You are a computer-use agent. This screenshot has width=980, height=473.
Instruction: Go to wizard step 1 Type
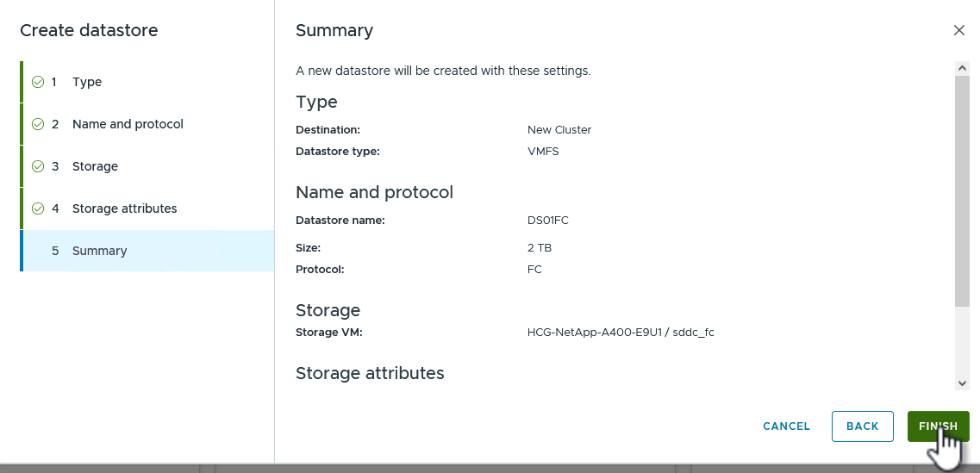coord(87,82)
